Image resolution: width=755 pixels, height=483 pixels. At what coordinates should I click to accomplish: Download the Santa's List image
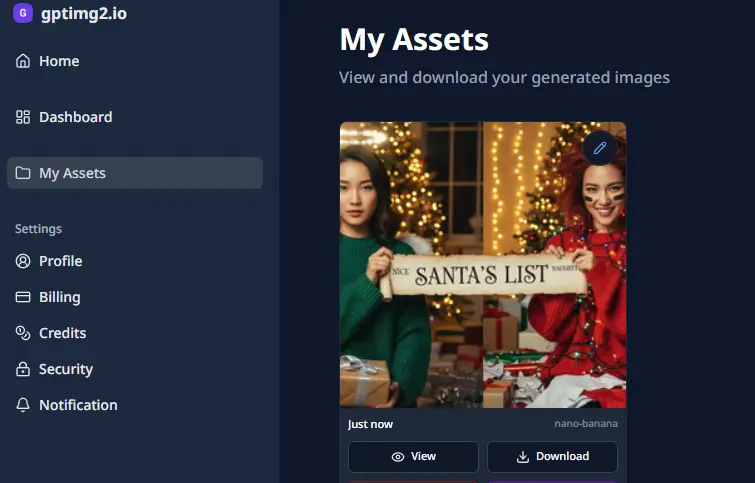552,457
